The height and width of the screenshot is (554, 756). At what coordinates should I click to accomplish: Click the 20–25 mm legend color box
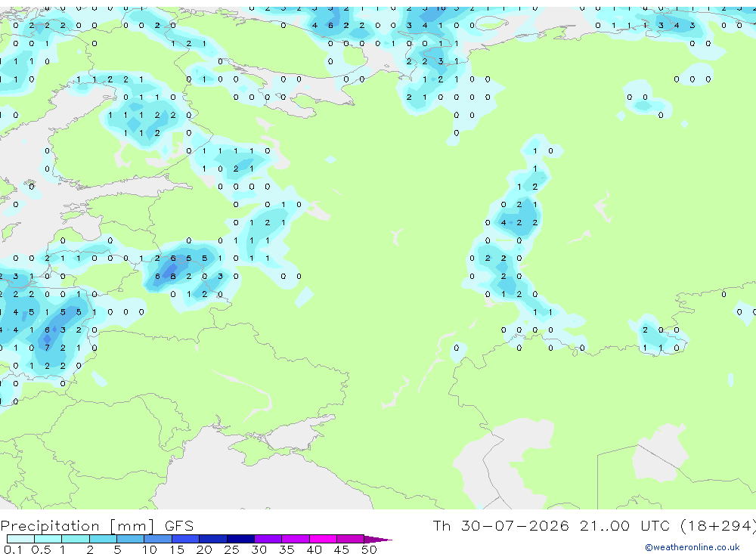pos(213,539)
